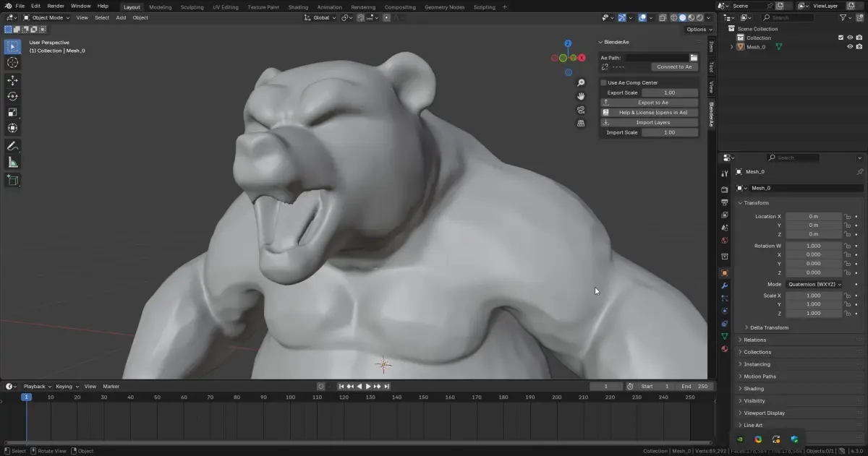Toggle lock for Scale Z

click(847, 313)
